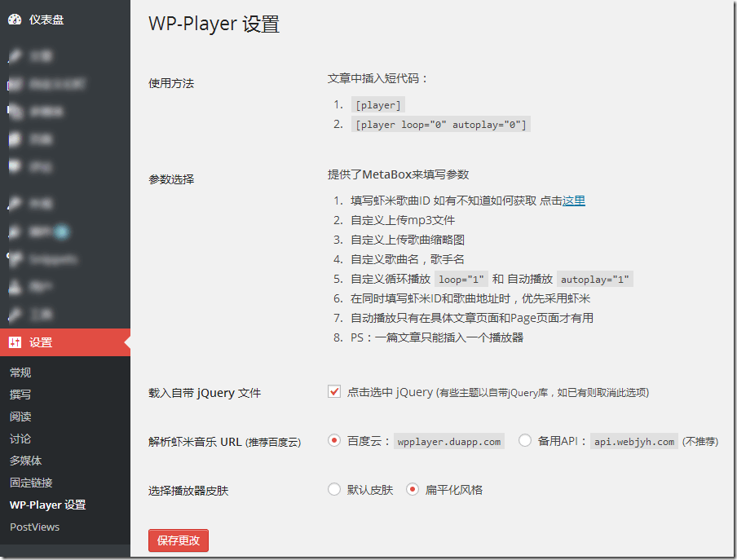The width and height of the screenshot is (737, 560).
Task: Select WP-Player 设置 submenu item
Action: 47,505
